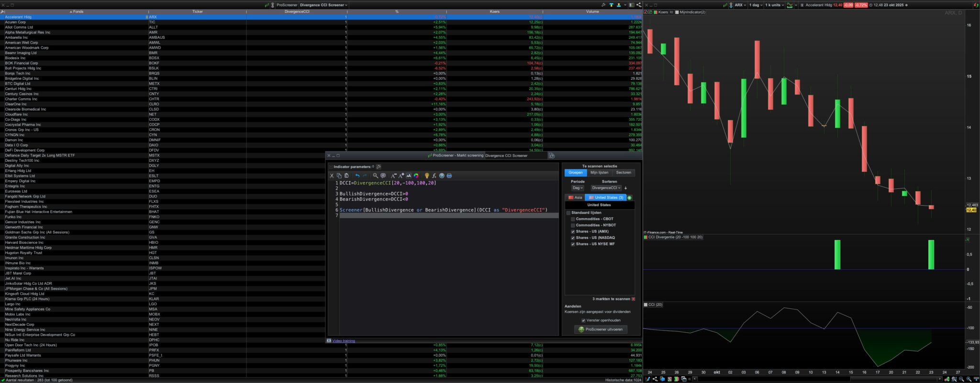Reverse the sort direction arrow
Viewport: 980px width, 383px height.
(625, 188)
